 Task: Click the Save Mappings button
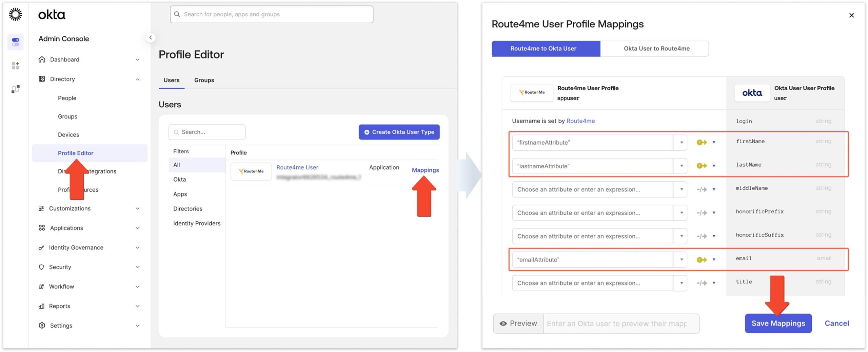click(x=778, y=323)
